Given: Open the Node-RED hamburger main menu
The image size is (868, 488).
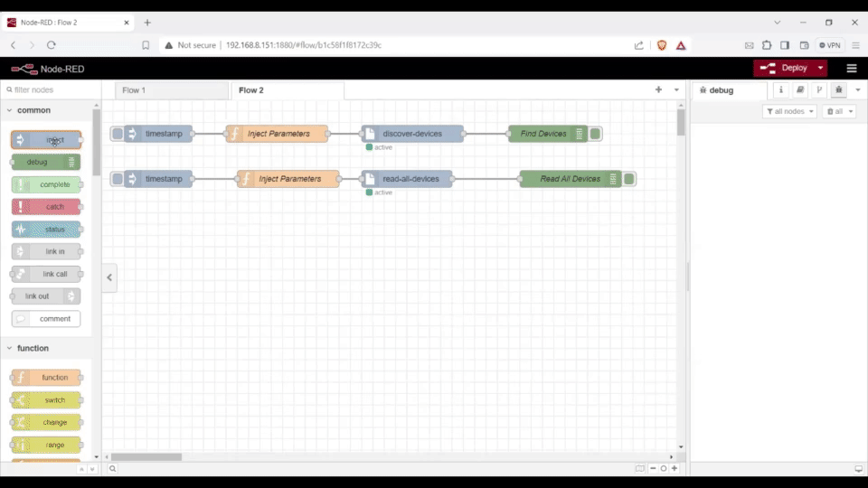Looking at the screenshot, I should coord(851,68).
